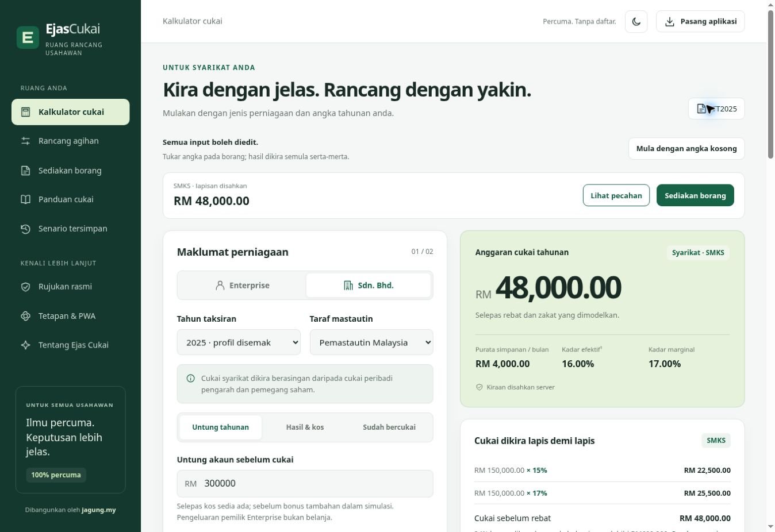This screenshot has height=532, width=775.
Task: Click info icon in corporate tax notice
Action: click(x=191, y=379)
